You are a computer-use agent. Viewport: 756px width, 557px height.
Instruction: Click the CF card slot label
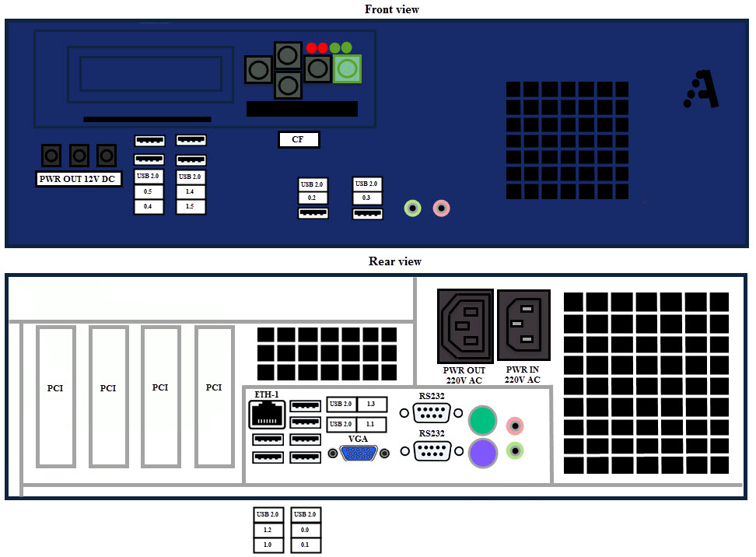tap(298, 140)
